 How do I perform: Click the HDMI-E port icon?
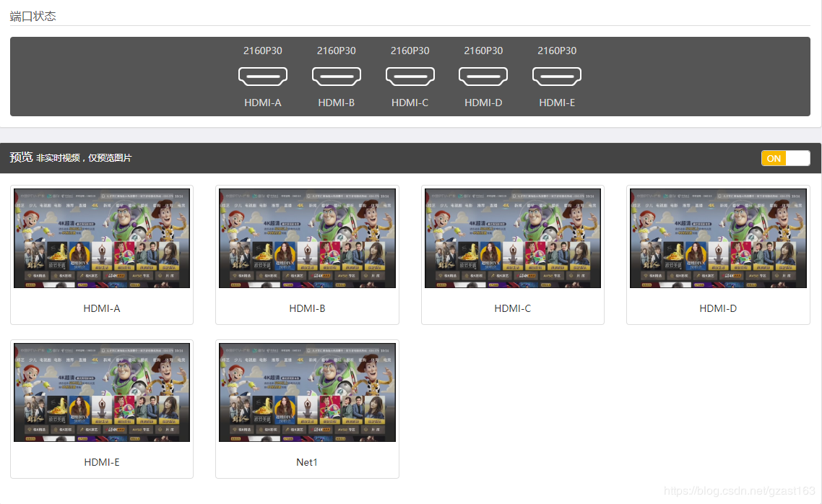557,77
